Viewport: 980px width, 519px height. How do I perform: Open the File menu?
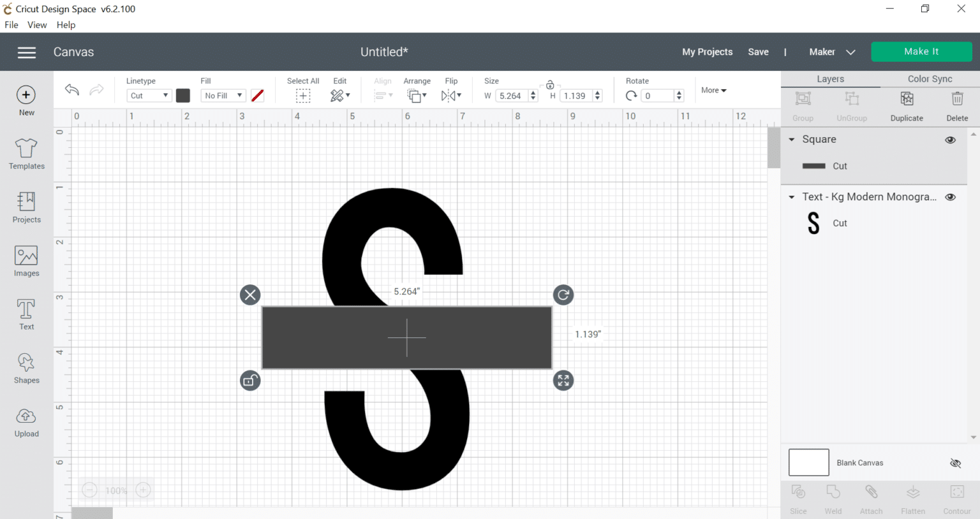[11, 25]
